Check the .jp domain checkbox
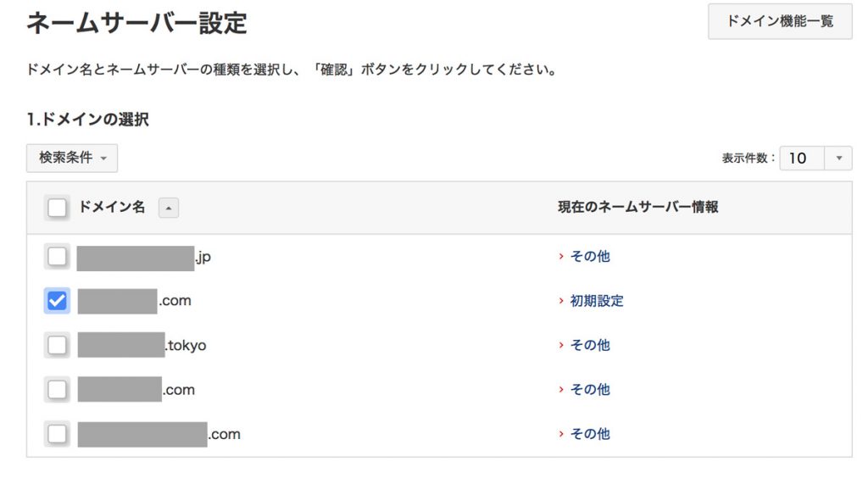Screen dimensions: 868x478 tap(57, 256)
